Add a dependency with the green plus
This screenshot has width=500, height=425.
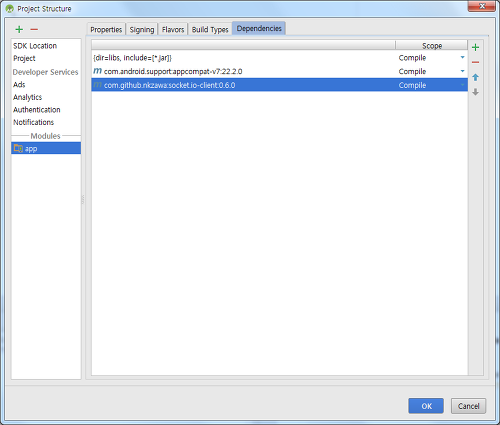pyautogui.click(x=475, y=47)
